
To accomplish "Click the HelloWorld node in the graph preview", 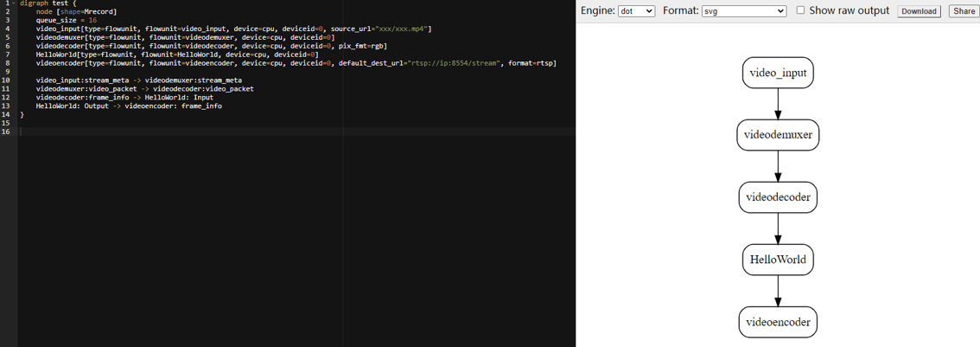I will coord(778,260).
